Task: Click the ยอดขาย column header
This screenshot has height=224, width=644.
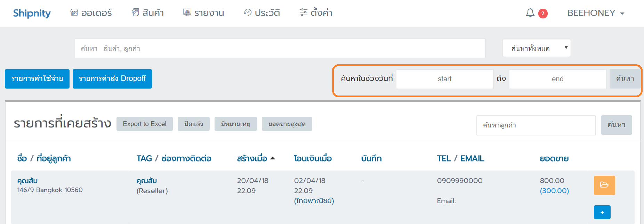Action: point(554,159)
